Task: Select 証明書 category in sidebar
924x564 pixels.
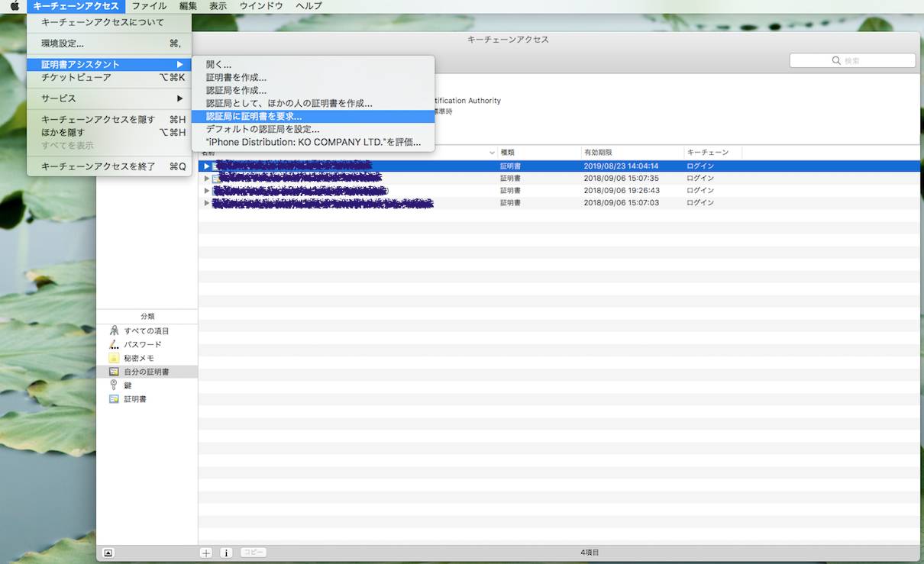Action: point(147,399)
